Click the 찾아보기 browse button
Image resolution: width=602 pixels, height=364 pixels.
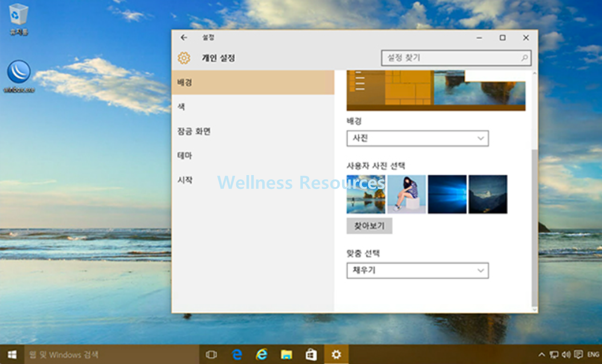coord(369,226)
